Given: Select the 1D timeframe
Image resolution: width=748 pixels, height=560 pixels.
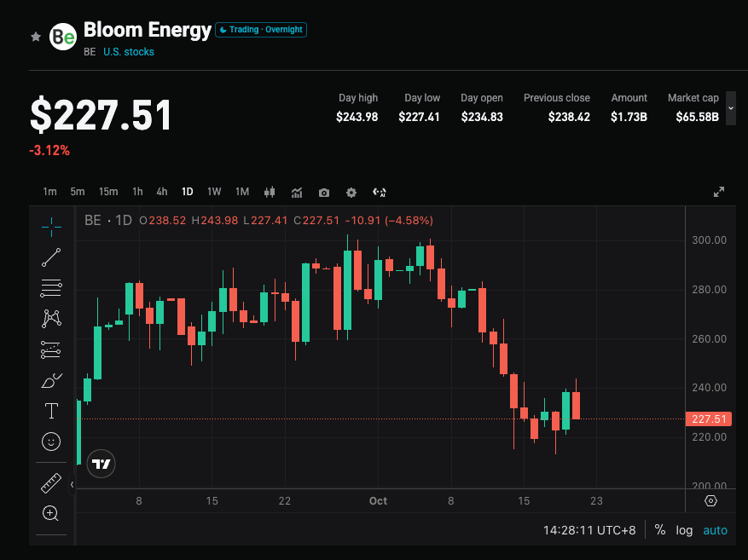Looking at the screenshot, I should 187,192.
